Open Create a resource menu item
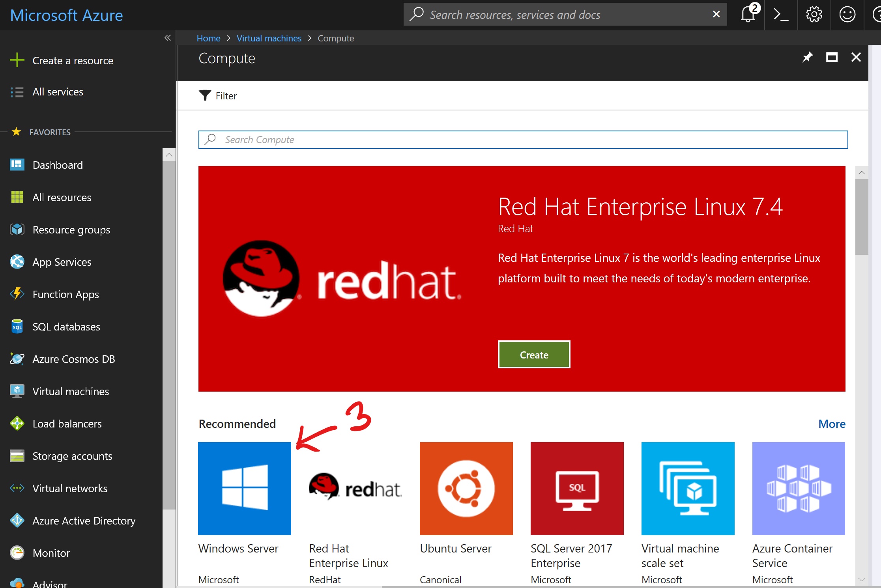Image resolution: width=881 pixels, height=588 pixels. (73, 61)
